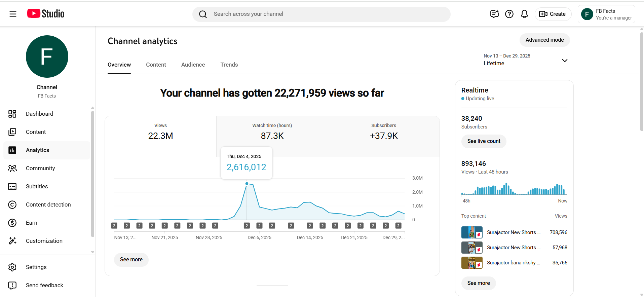
Task: Open channel Settings
Action: [x=36, y=267]
